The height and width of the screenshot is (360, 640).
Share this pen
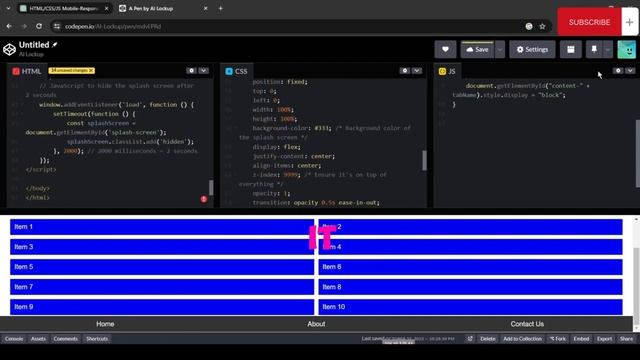(x=626, y=338)
